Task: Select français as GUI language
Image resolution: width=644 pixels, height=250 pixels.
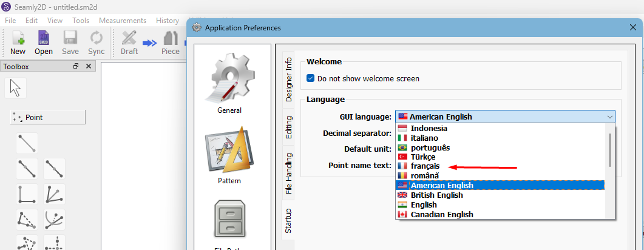Action: tap(500, 166)
